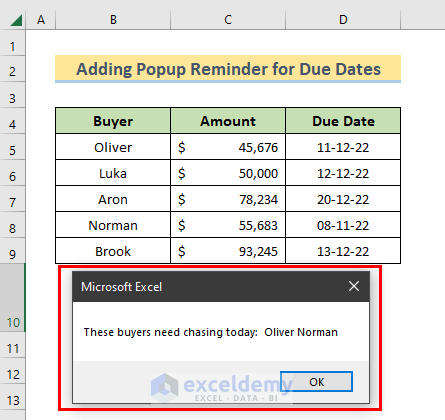Click the Select All corner triangle
The height and width of the screenshot is (420, 445).
pos(16,20)
